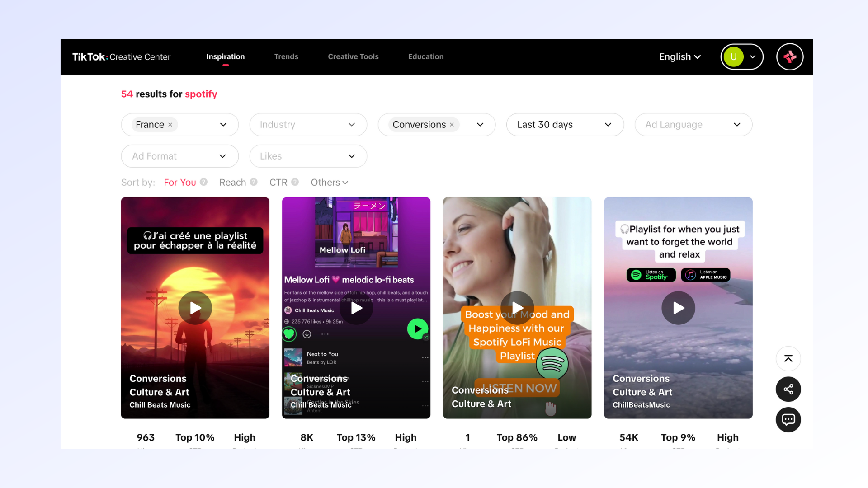Open the Trends tab
This screenshot has height=488, width=868.
tap(286, 56)
